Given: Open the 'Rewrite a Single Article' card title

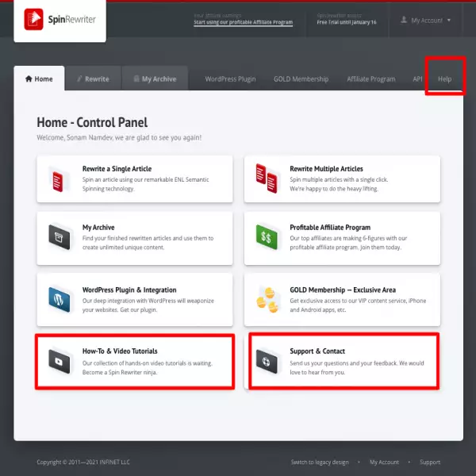Looking at the screenshot, I should [x=117, y=169].
